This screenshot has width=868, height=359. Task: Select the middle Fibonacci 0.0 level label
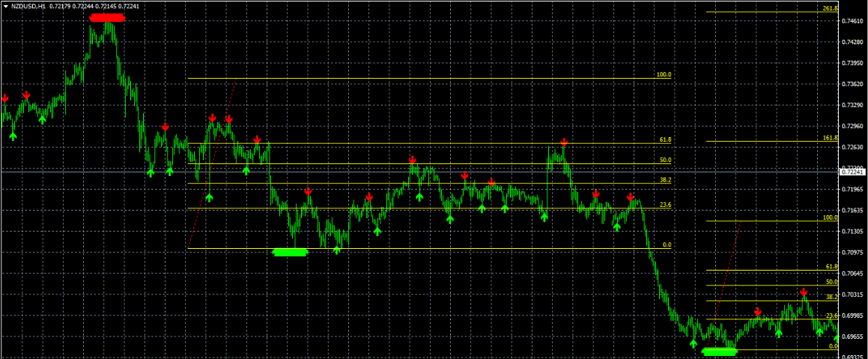tap(667, 245)
